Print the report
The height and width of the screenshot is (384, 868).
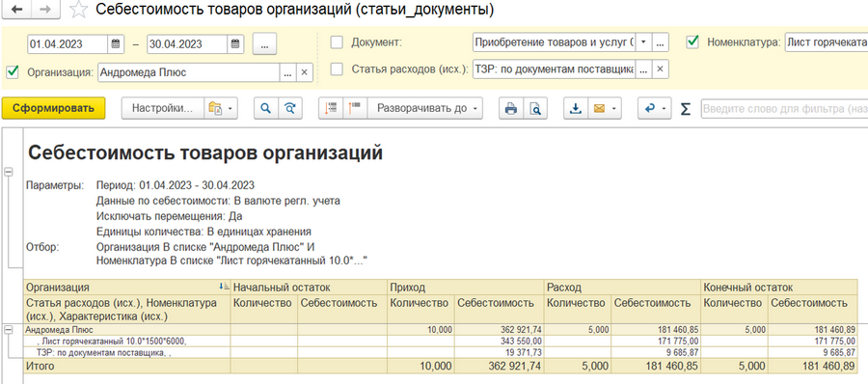[511, 109]
